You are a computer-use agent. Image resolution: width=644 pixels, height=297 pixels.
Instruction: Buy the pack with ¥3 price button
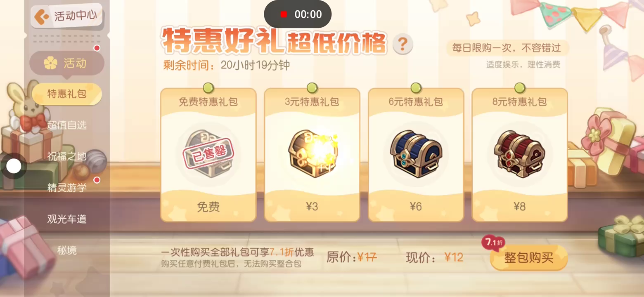point(312,206)
